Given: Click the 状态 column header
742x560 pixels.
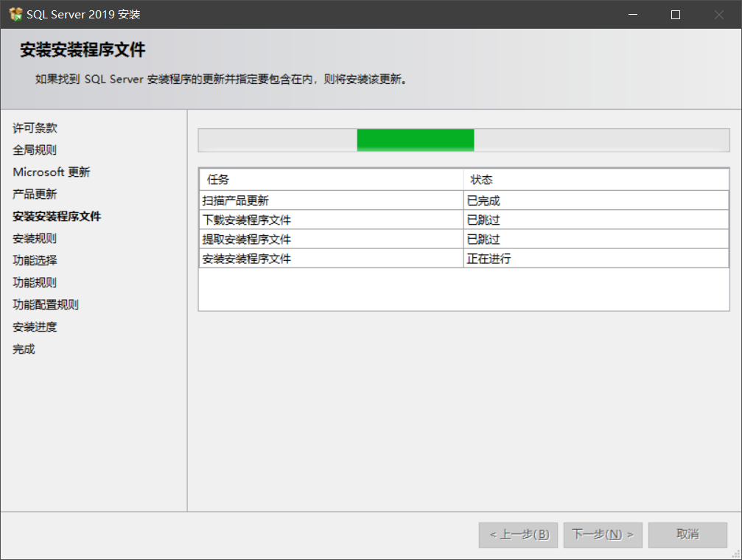Looking at the screenshot, I should coord(596,180).
